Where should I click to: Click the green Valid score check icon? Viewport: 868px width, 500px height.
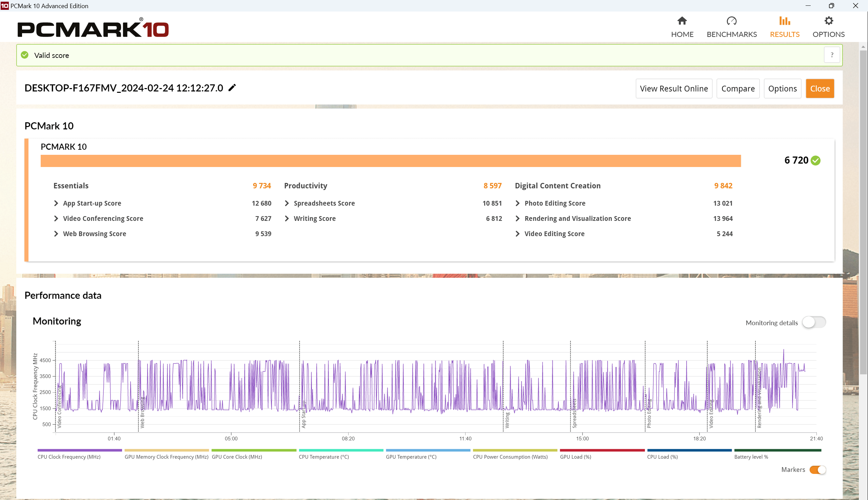[x=25, y=55]
